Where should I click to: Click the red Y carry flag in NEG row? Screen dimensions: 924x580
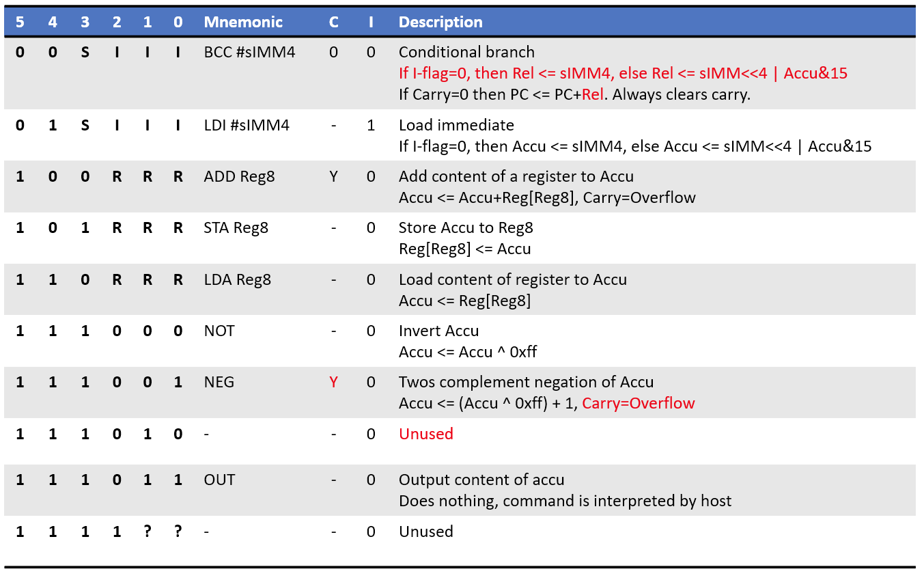click(x=333, y=382)
